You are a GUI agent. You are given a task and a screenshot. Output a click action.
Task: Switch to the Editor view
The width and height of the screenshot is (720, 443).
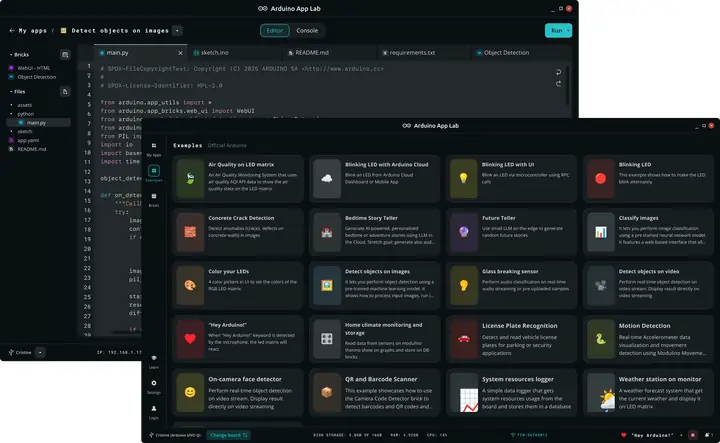(x=275, y=30)
